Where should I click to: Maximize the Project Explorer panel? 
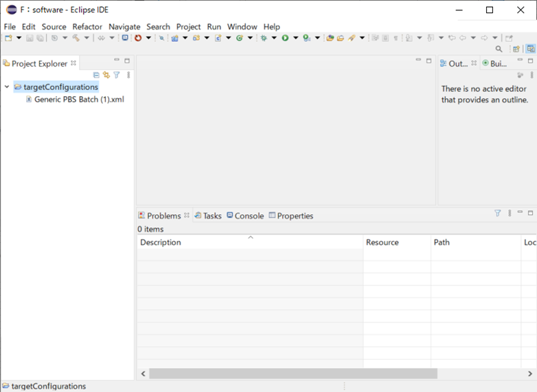click(x=127, y=61)
